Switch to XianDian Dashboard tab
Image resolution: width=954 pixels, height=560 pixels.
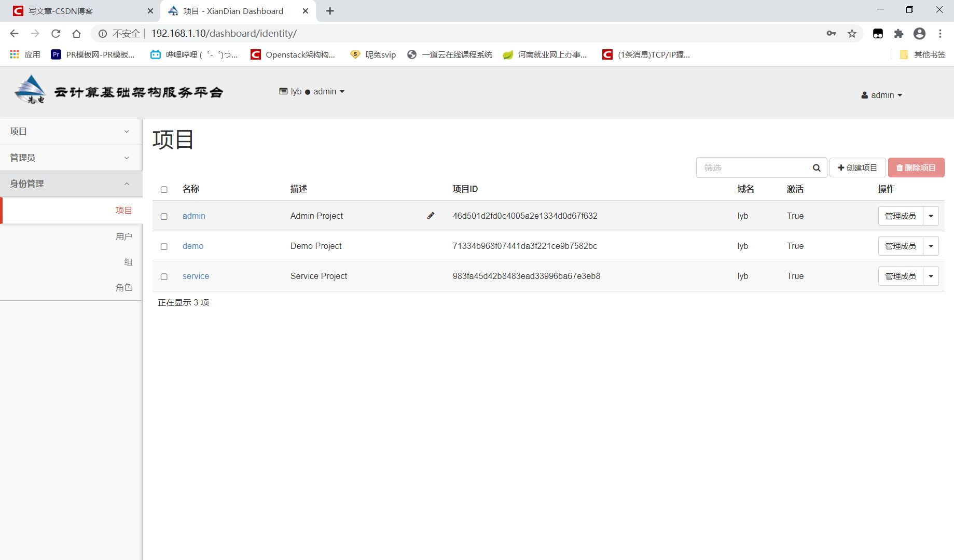(x=239, y=11)
